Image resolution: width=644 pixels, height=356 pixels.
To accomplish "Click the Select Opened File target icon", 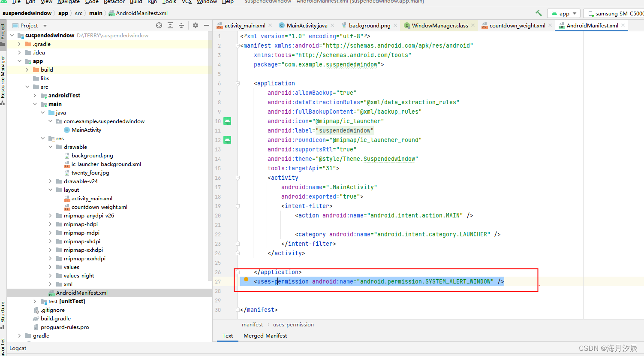I will point(159,25).
